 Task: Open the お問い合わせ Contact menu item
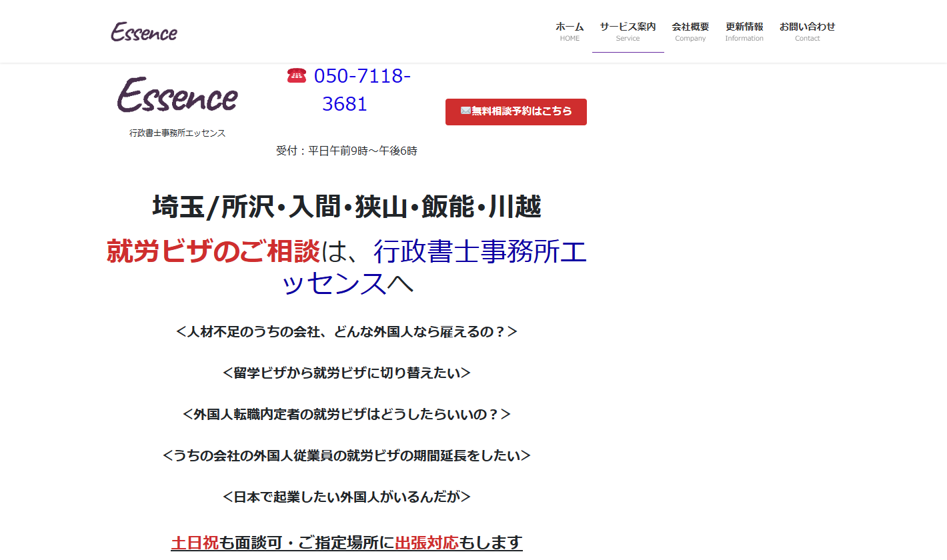(807, 31)
